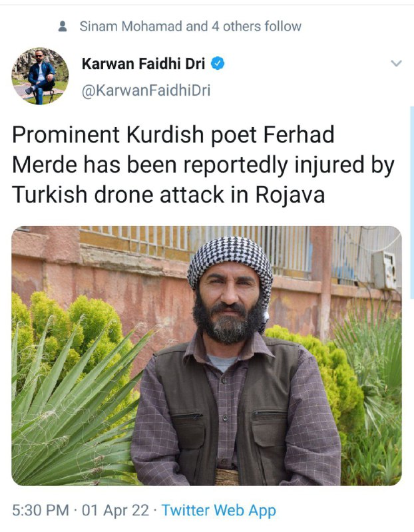Click "4 others follow" text
414x532 pixels.
pos(256,27)
